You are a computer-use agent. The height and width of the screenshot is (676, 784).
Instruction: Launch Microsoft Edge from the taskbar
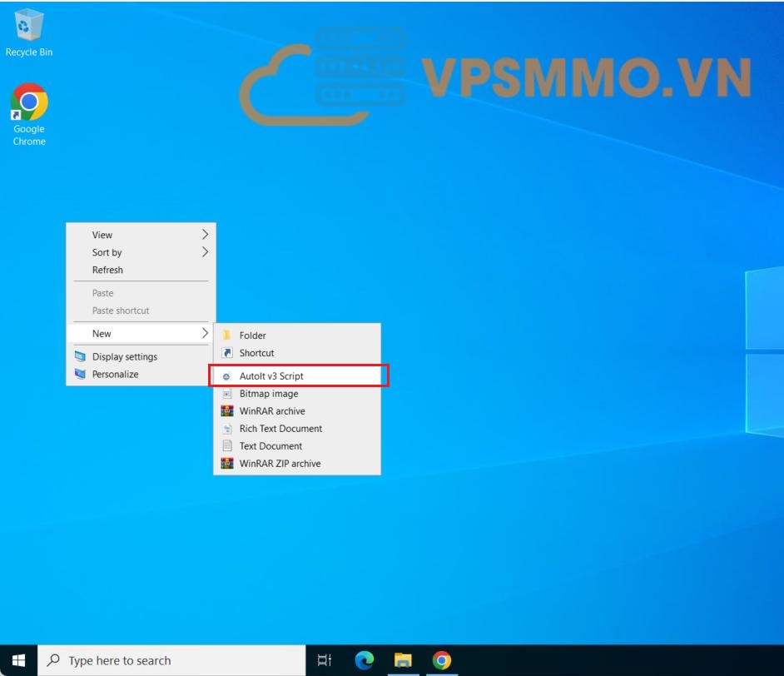[x=364, y=660]
